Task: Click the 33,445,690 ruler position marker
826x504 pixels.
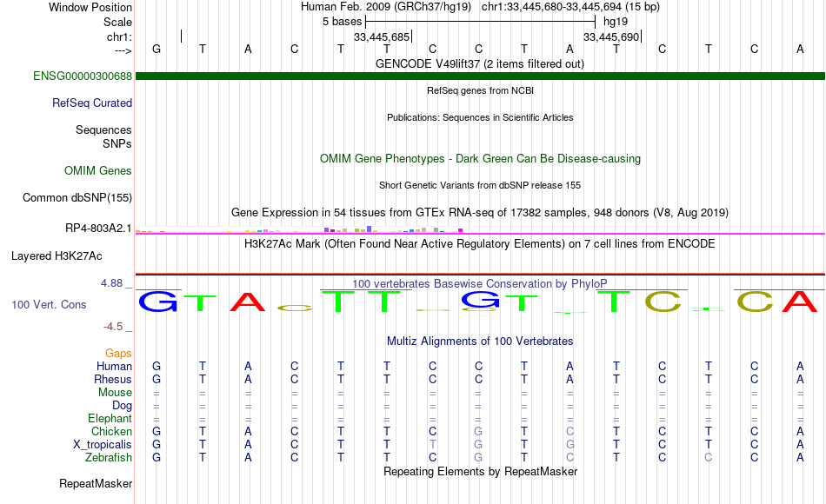Action: coord(611,36)
